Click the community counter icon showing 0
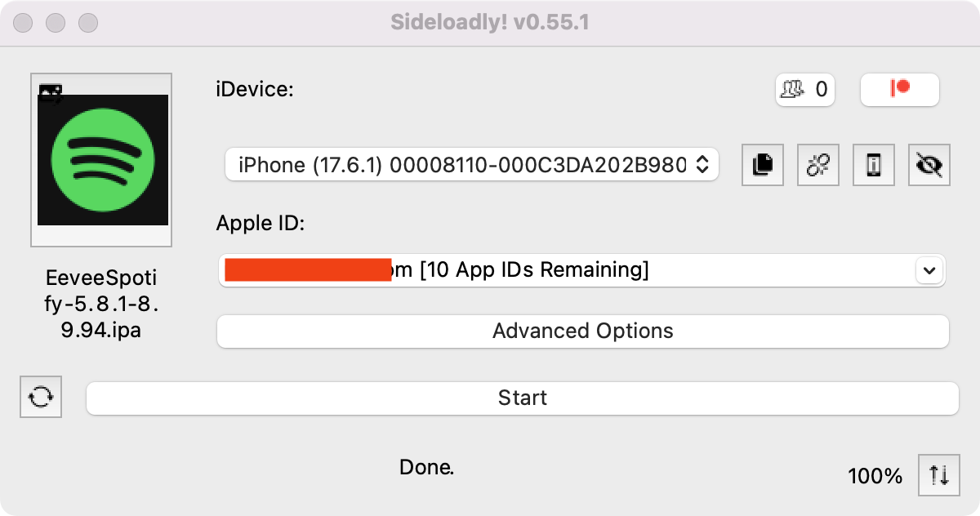 [x=803, y=89]
